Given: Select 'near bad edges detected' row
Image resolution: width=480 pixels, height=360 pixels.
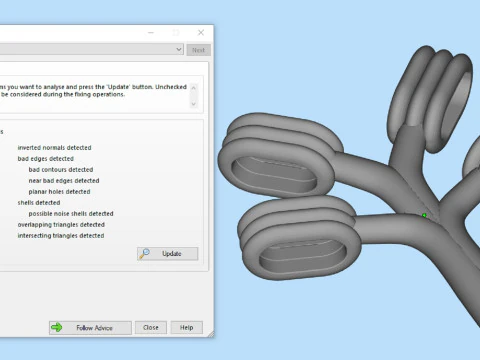Looking at the screenshot, I should pos(64,181).
